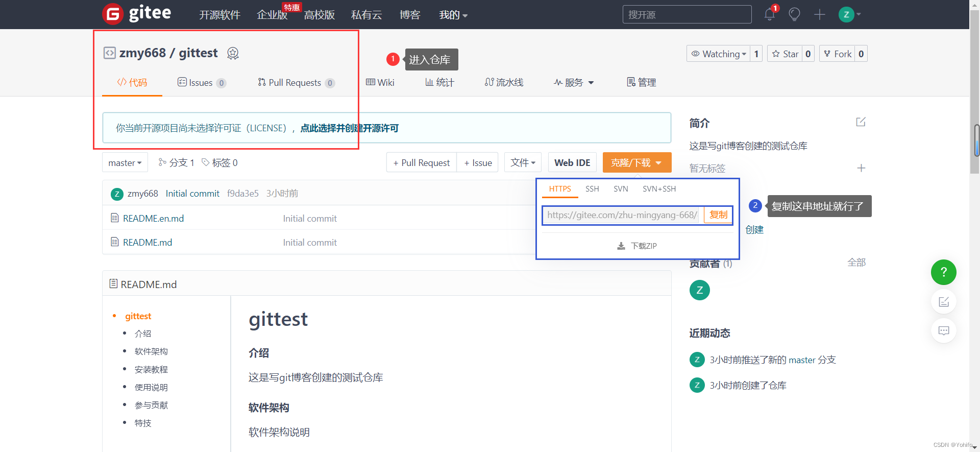Viewport: 980px width, 452px height.
Task: Select the SSH clone tab
Action: tap(592, 189)
